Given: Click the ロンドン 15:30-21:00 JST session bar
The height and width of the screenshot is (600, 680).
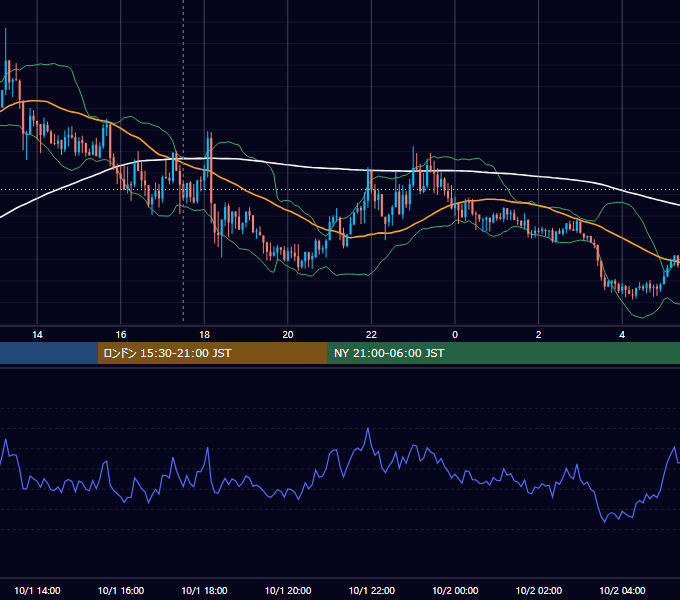Looking at the screenshot, I should point(212,353).
